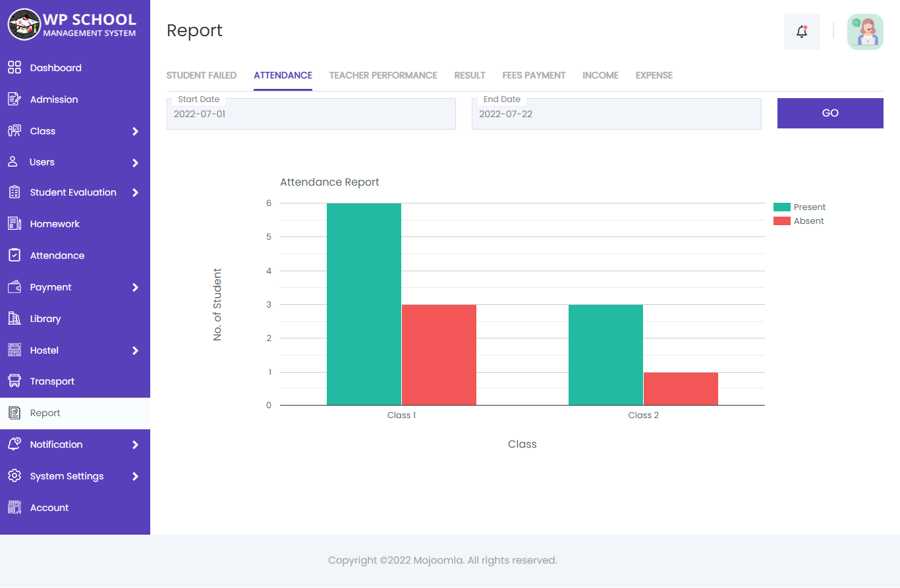900x588 pixels.
Task: Expand the Class submenu chevron
Action: point(135,131)
